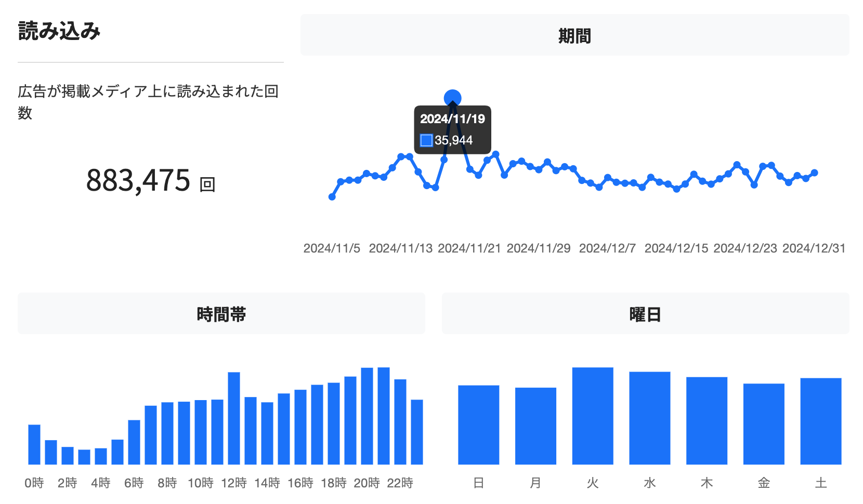
Task: Click the first data point of the line chart
Action: pyautogui.click(x=332, y=197)
